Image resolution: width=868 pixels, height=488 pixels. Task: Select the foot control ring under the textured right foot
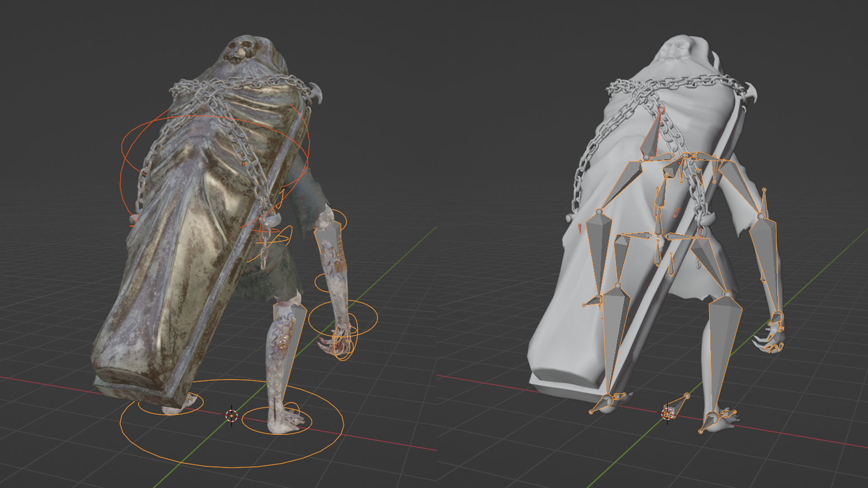277,420
